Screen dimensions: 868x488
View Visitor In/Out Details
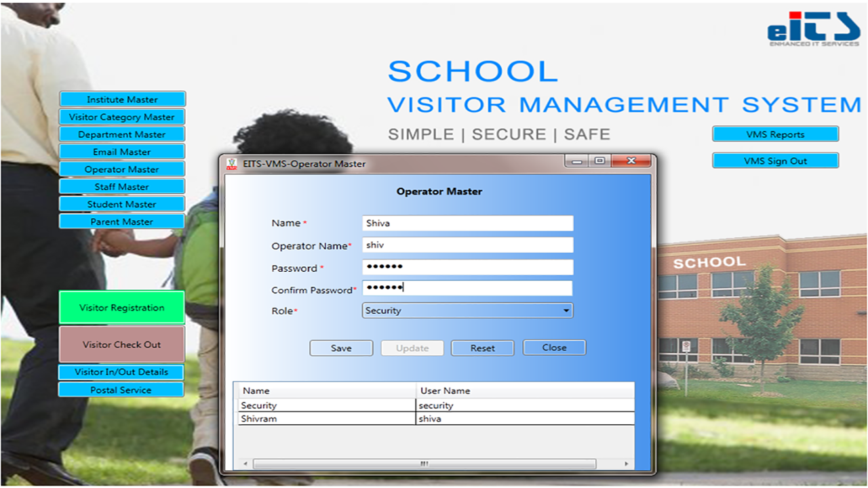click(x=121, y=372)
